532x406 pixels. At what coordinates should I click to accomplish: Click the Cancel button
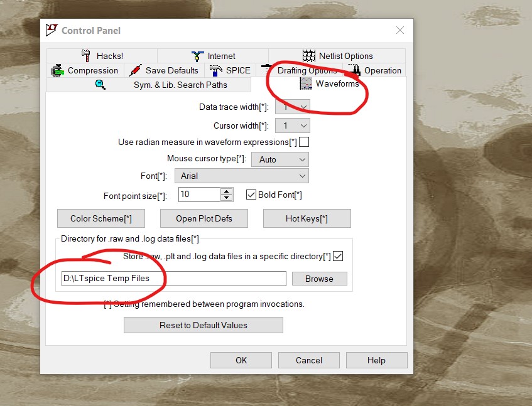[x=309, y=360]
